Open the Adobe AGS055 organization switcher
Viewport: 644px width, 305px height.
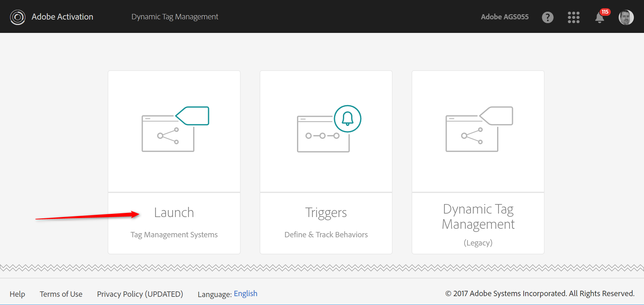click(504, 17)
